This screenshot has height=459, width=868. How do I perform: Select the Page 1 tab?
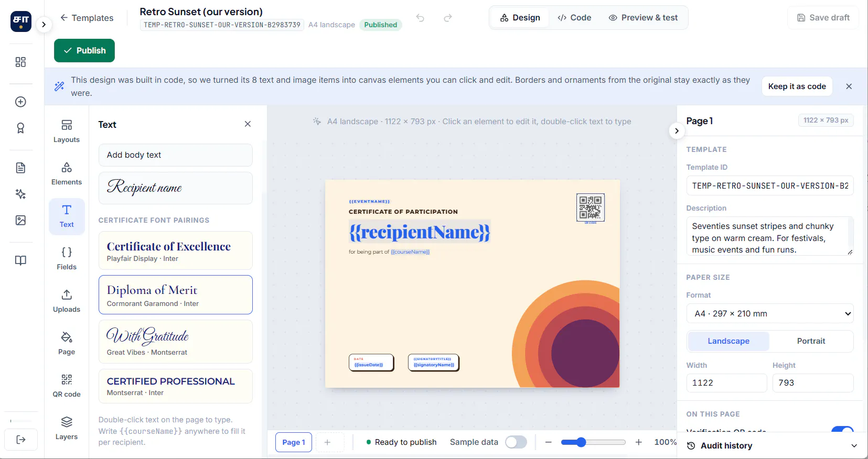coord(294,442)
